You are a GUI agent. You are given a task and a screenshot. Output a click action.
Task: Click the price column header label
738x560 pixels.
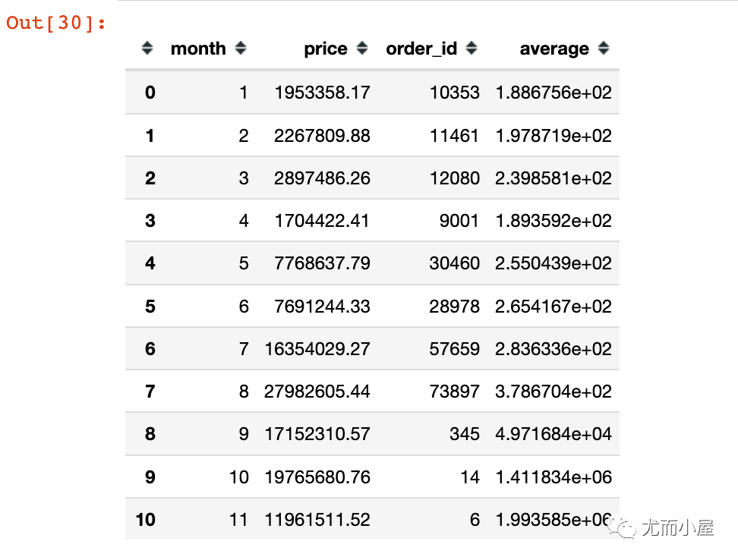coord(326,49)
